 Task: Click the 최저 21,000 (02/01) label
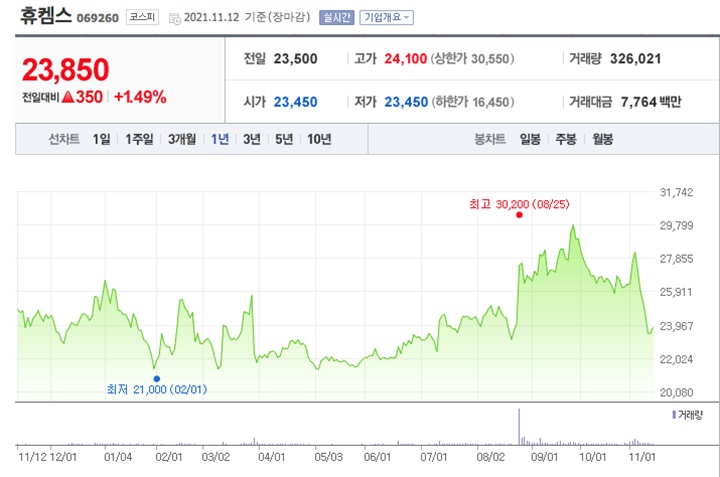pos(157,390)
